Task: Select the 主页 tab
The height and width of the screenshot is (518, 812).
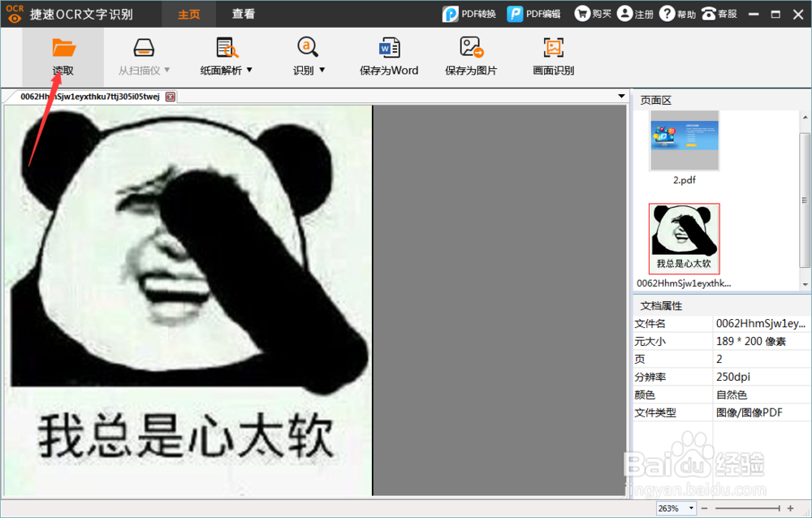Action: 188,13
